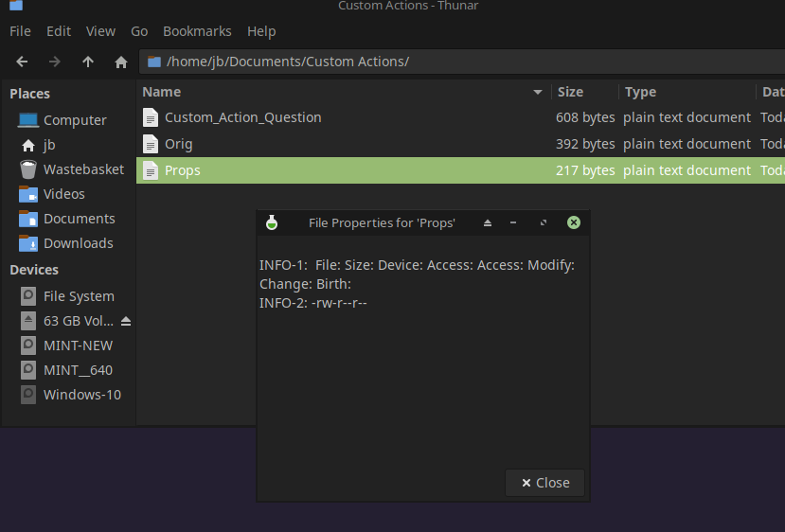Screen dimensions: 785x532
Task: Click the File System drive icon
Action: click(x=28, y=295)
